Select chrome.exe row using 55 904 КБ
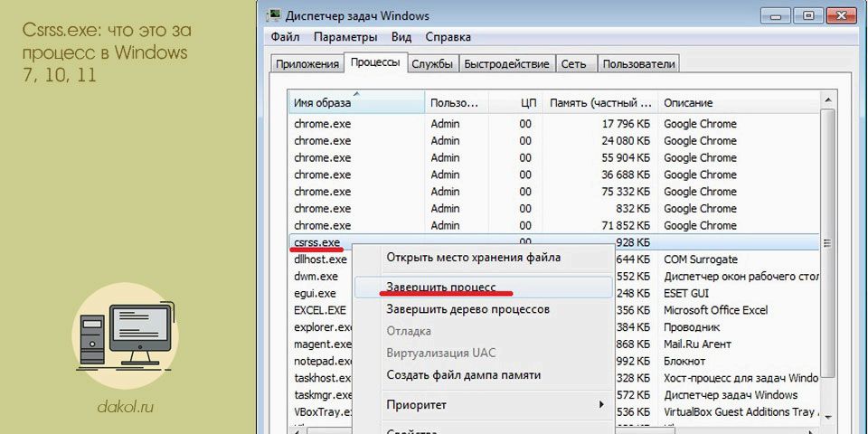868x434 pixels. point(553,157)
